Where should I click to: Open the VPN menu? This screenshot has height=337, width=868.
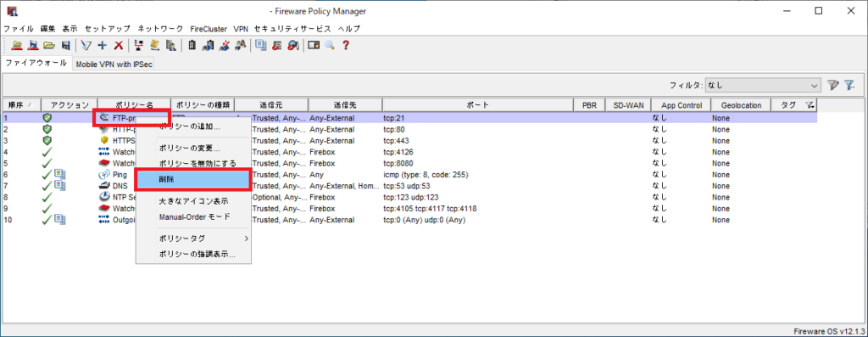tap(241, 28)
